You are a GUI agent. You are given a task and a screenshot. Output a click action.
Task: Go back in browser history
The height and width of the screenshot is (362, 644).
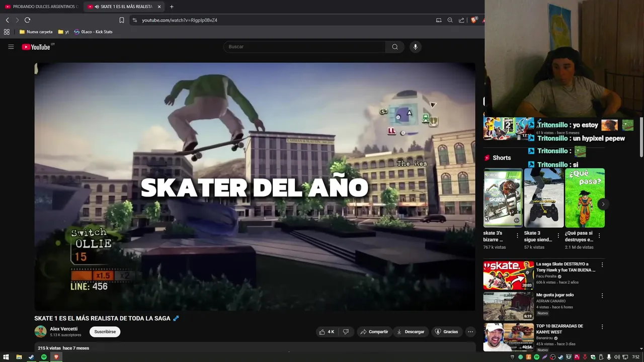[7, 20]
